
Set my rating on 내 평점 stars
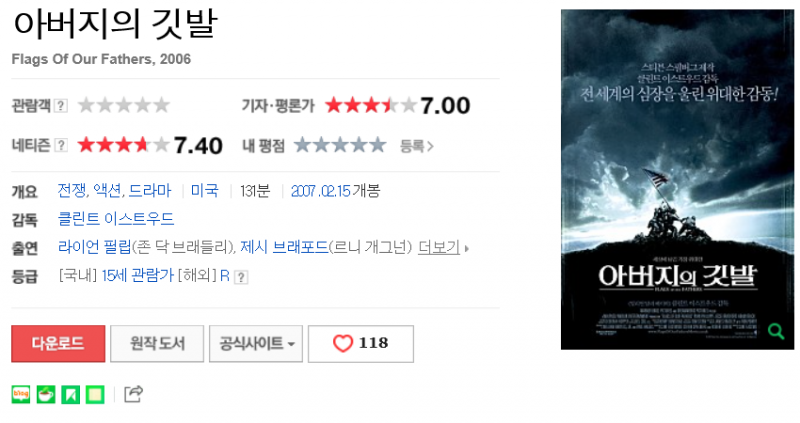pyautogui.click(x=340, y=145)
